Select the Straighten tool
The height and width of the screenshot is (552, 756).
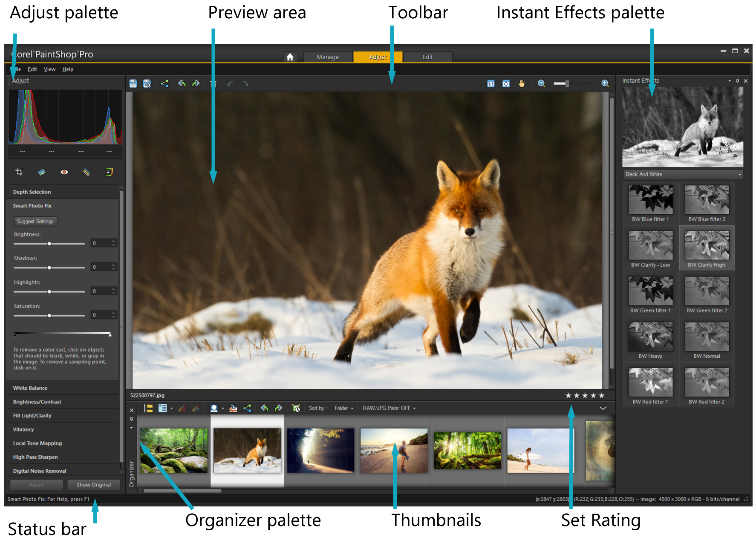pos(41,172)
